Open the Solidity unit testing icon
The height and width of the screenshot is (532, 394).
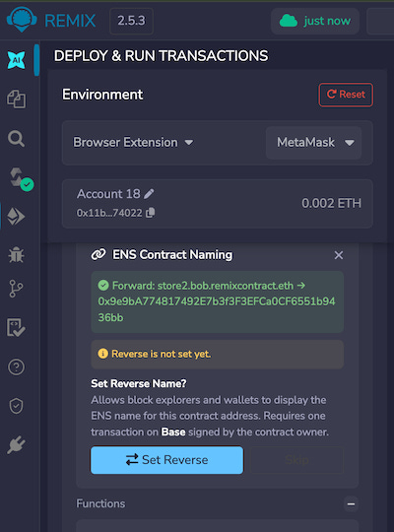(16, 327)
